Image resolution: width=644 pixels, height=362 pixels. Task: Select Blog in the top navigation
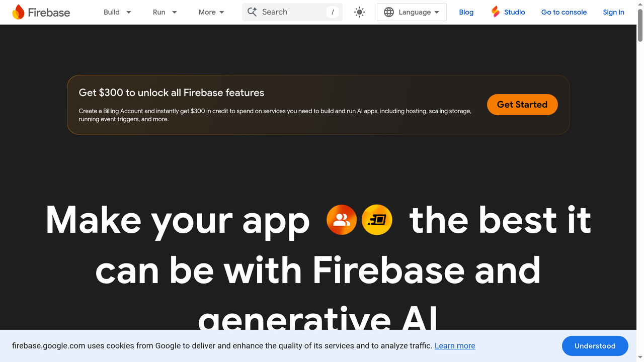click(x=466, y=12)
